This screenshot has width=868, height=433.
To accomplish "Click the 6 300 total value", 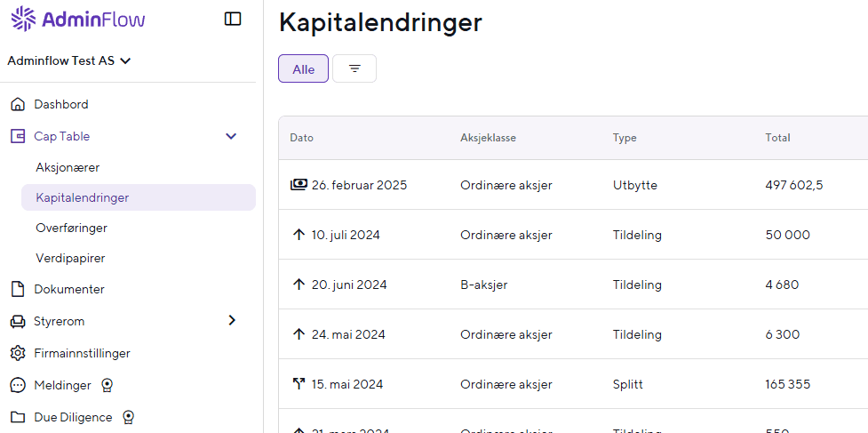I will tap(783, 334).
